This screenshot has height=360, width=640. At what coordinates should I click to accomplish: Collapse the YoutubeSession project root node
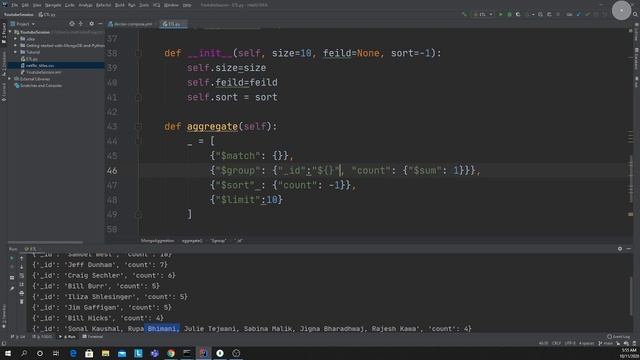coord(10,32)
